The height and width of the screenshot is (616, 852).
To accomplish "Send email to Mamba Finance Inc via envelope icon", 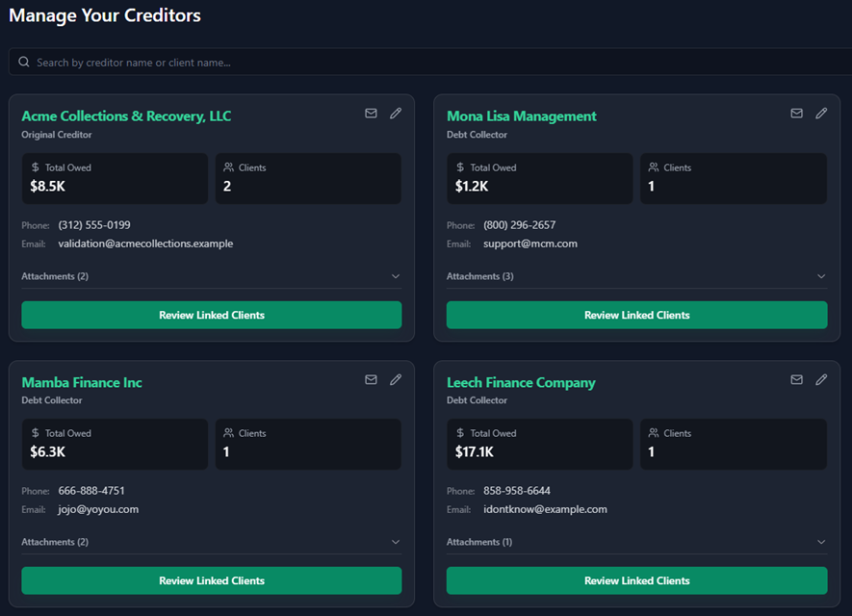I will tap(371, 380).
